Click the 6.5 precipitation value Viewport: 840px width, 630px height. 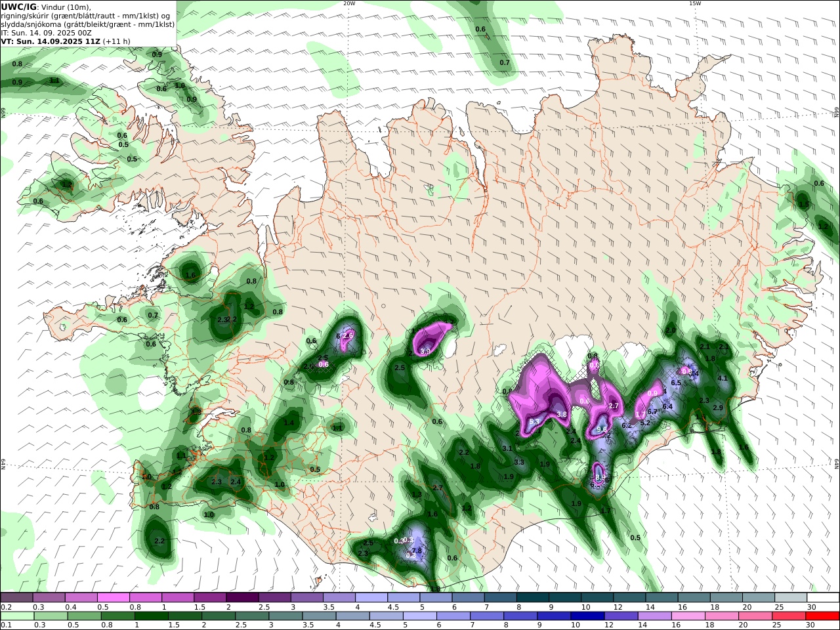point(676,383)
